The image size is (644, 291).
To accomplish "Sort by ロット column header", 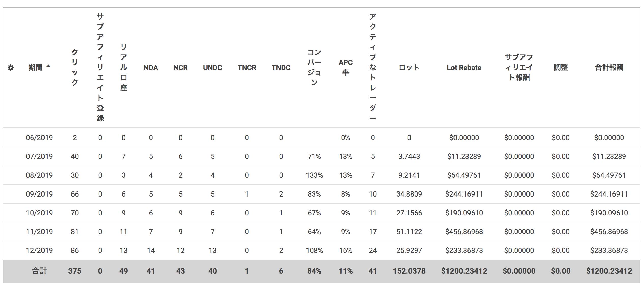I will click(409, 68).
